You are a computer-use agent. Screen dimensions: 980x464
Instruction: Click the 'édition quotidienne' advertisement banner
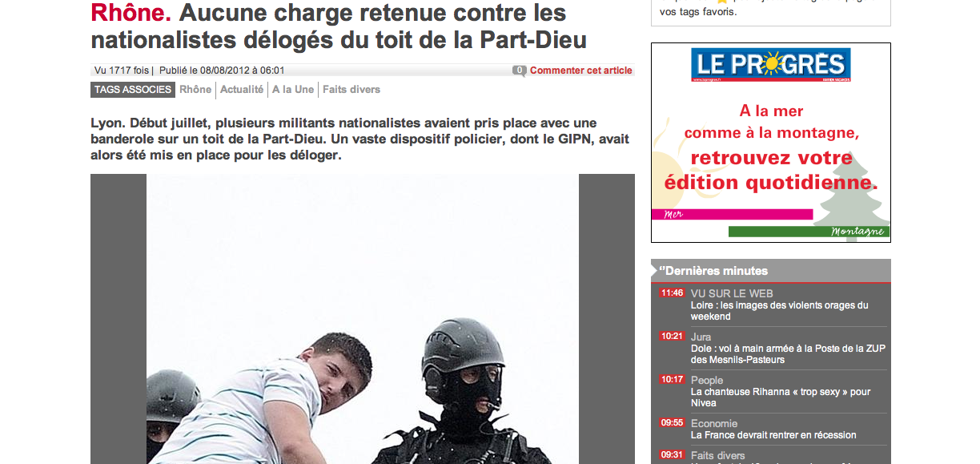(771, 143)
